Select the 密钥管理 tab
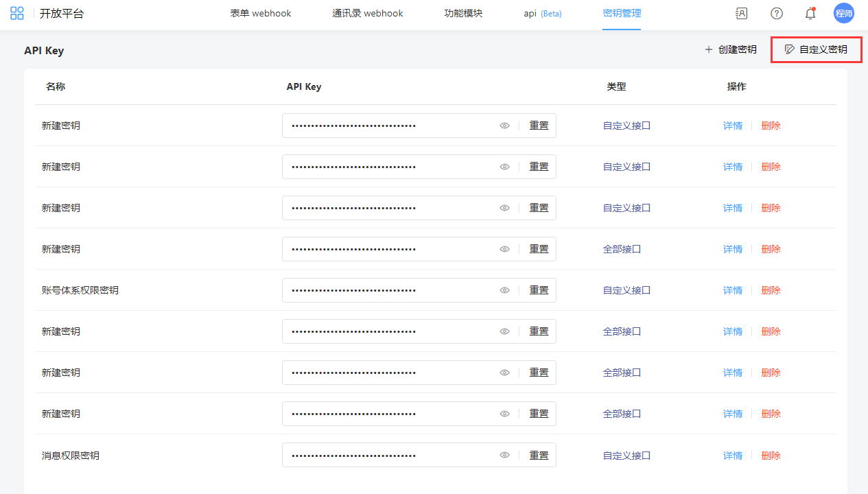Viewport: 868px width, 494px height. [x=622, y=14]
